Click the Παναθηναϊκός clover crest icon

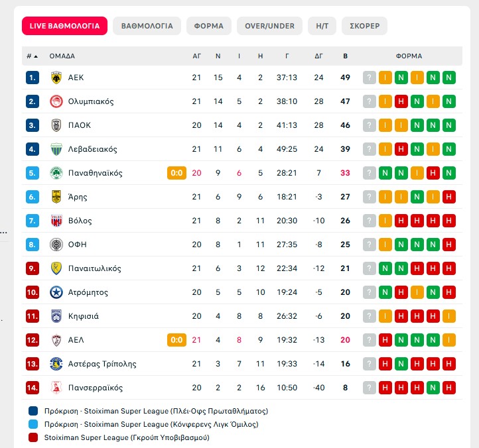pyautogui.click(x=56, y=173)
